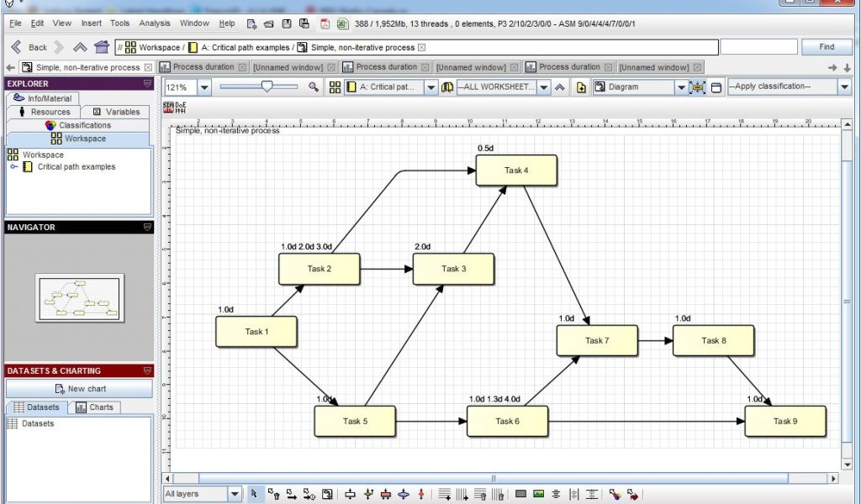Viewport: 861px width, 504px height.
Task: Click the home icon in the navigation bar
Action: pos(102,47)
